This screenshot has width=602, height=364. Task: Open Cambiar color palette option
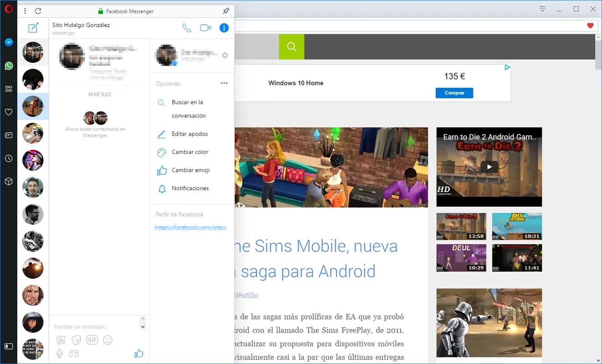click(190, 152)
